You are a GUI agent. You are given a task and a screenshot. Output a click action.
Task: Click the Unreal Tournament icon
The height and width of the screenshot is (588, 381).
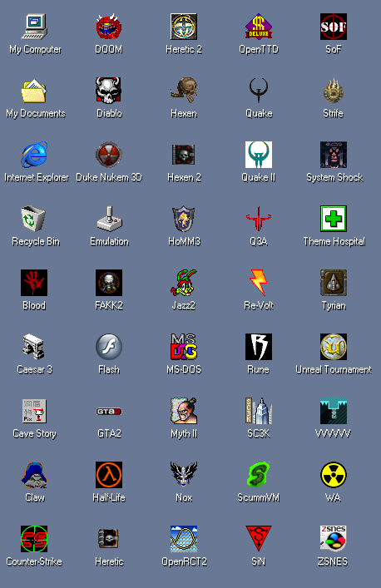334,347
